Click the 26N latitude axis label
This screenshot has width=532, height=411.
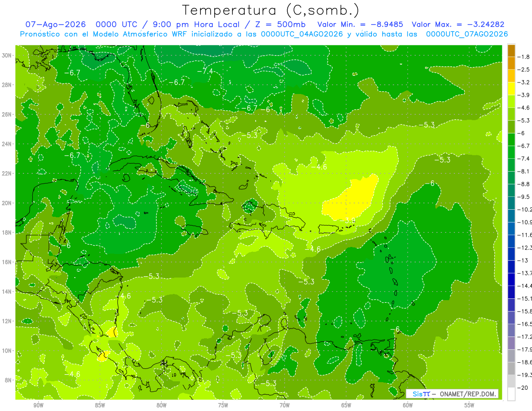[x=8, y=114]
